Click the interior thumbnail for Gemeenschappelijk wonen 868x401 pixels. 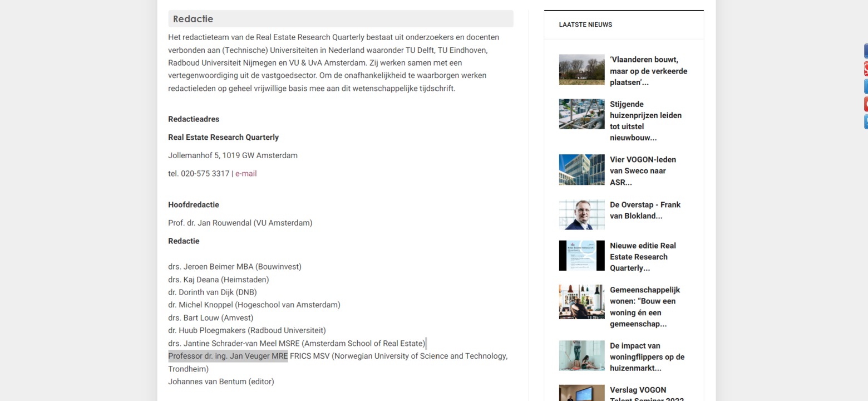[x=581, y=302]
